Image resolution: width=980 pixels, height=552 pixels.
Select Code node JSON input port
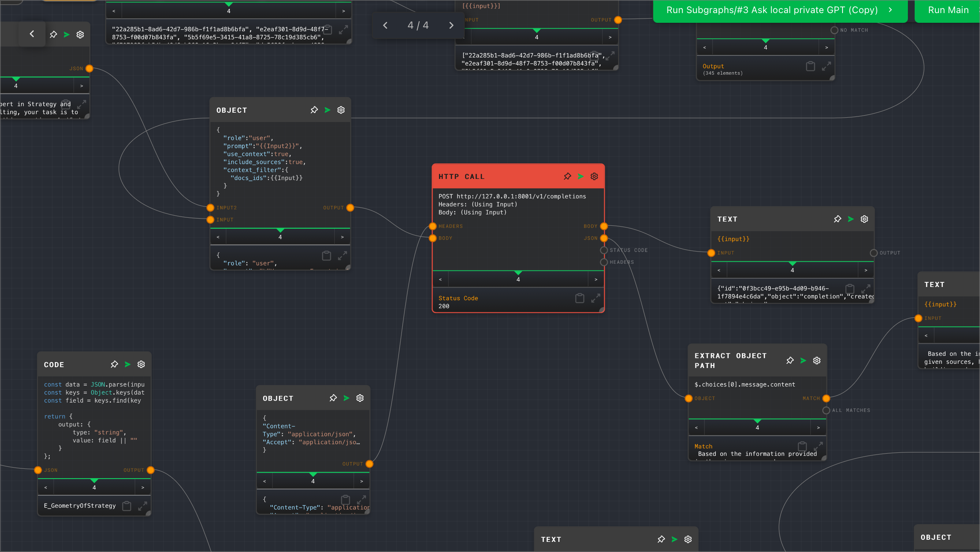click(x=38, y=470)
